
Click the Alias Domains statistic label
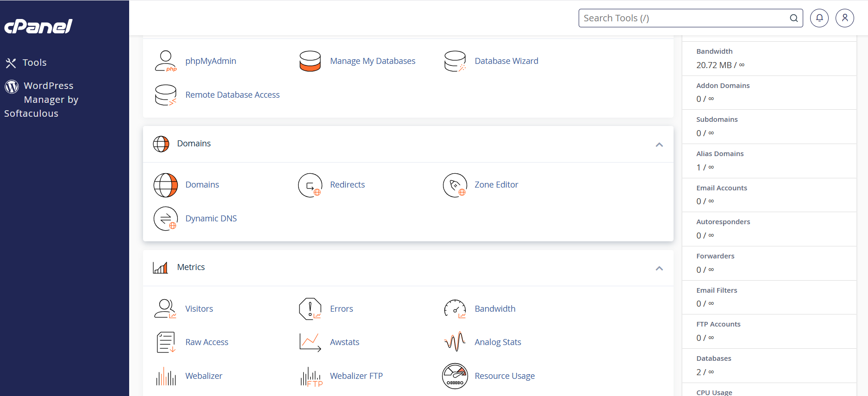click(720, 154)
